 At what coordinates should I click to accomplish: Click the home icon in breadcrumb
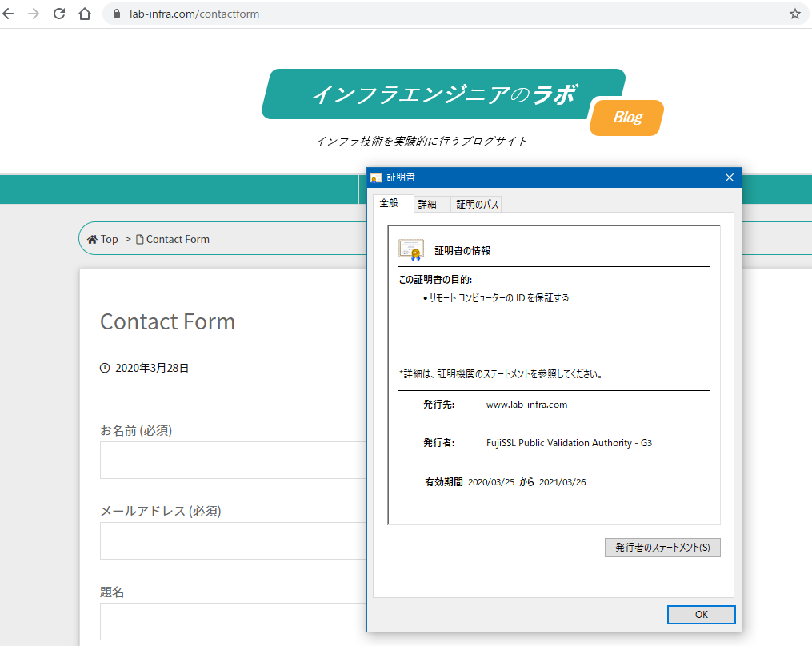tap(92, 239)
